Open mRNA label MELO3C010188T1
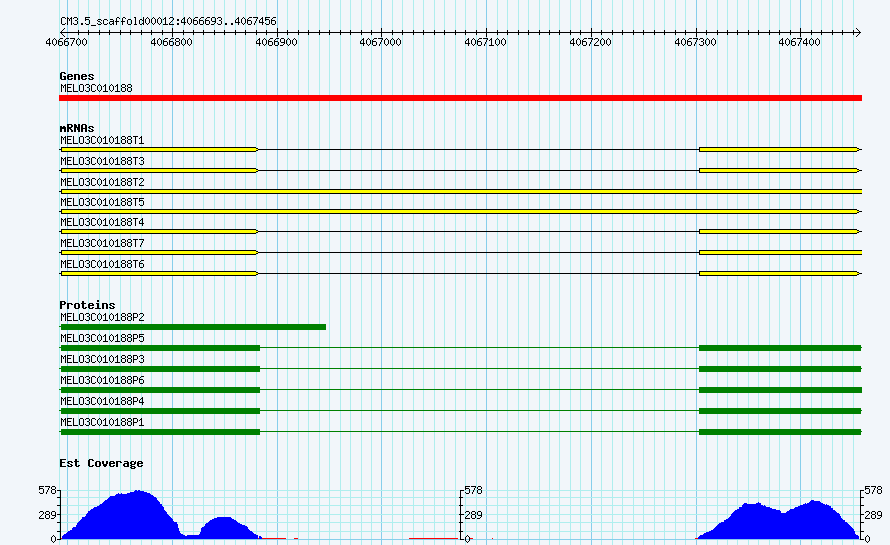Screen dimensions: 890x545 tap(102, 140)
